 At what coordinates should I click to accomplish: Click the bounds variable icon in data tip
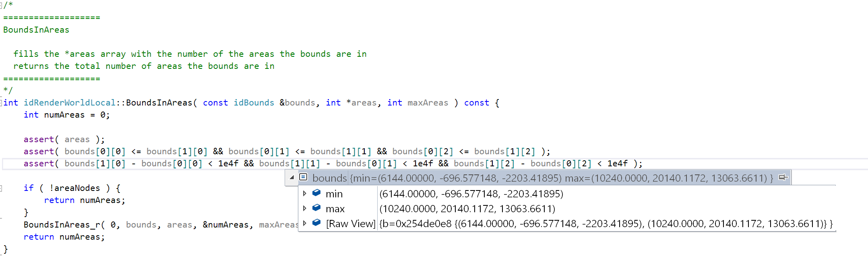click(303, 177)
